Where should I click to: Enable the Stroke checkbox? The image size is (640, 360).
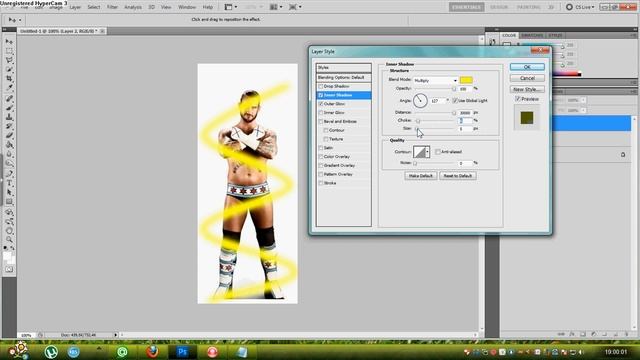321,183
